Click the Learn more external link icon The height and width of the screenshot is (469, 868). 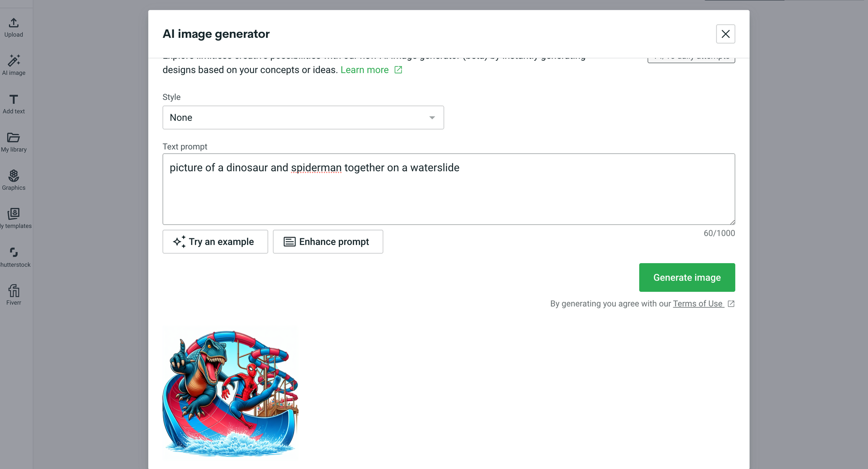398,69
